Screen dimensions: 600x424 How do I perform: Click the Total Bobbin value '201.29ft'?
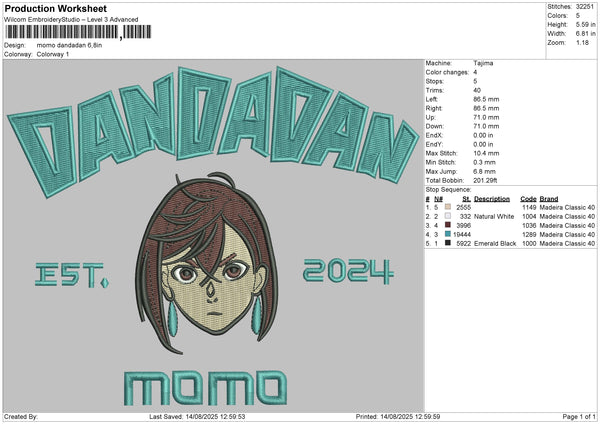point(485,180)
